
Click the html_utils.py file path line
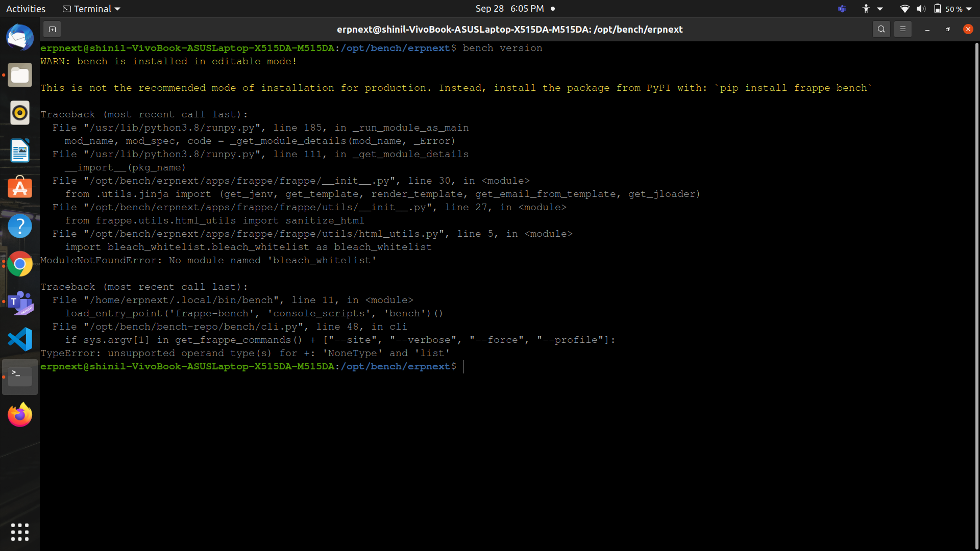point(312,234)
